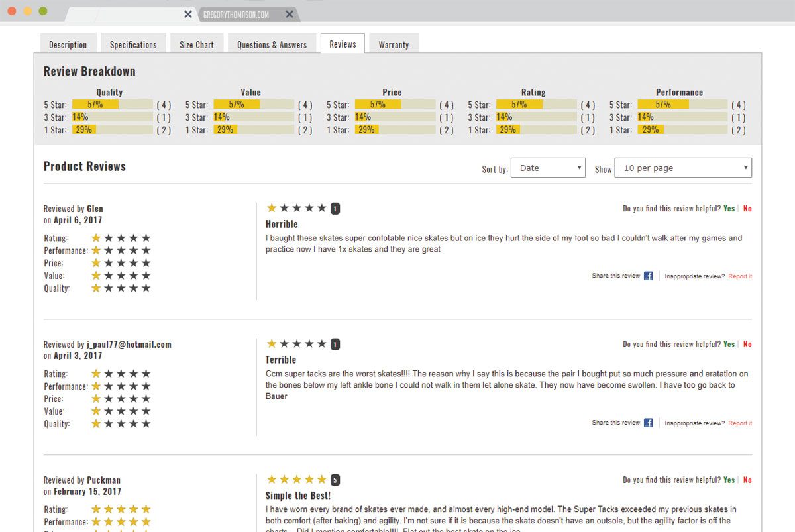This screenshot has height=532, width=795.
Task: Go to Questions & Answers tab
Action: click(272, 44)
